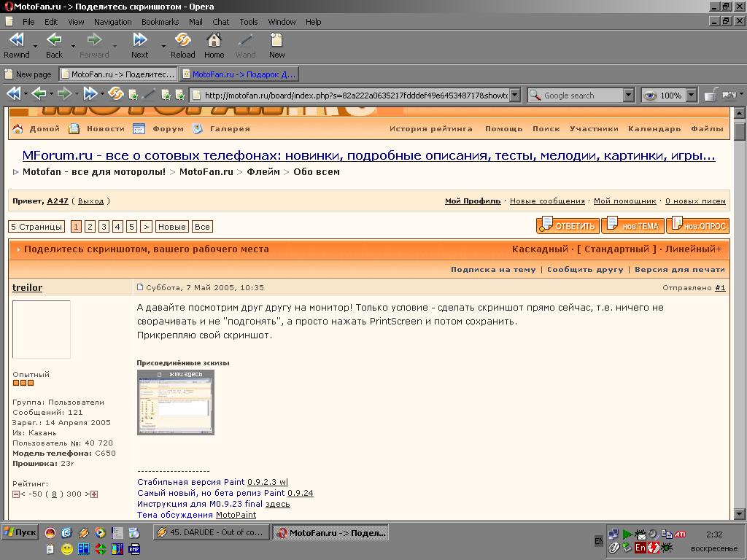Click the red En language tray icon
Viewport: 747px width, 560px height.
(640, 548)
